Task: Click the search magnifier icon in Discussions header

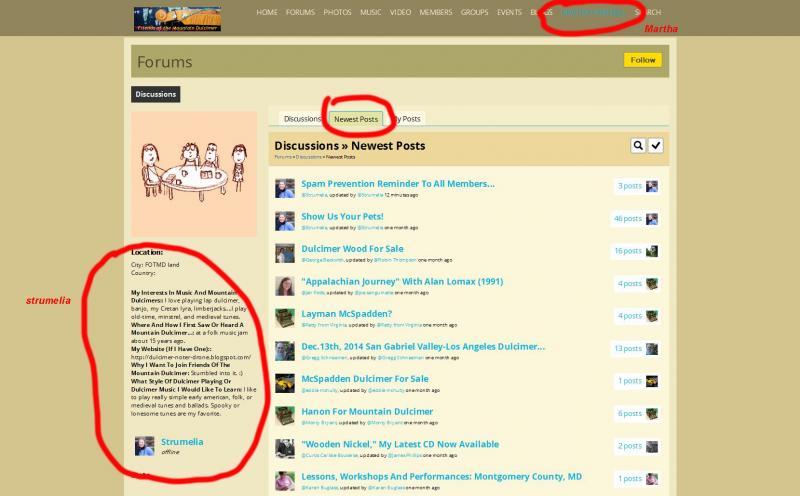Action: click(x=638, y=146)
